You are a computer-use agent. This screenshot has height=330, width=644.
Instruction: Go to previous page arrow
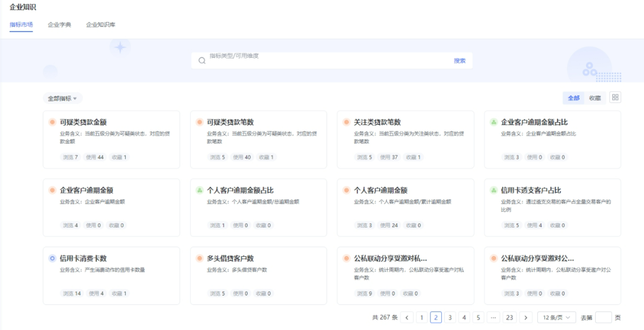[x=407, y=317]
